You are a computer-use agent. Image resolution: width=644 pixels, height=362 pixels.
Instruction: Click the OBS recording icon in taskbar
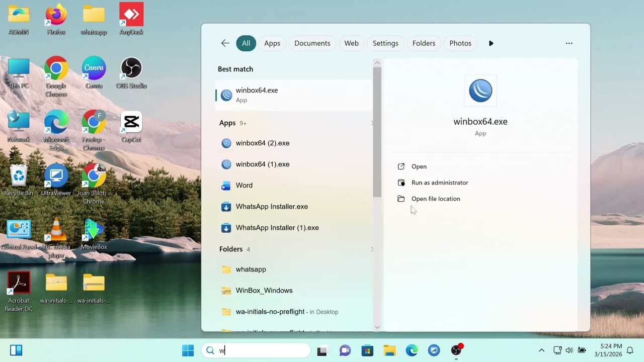click(x=457, y=350)
